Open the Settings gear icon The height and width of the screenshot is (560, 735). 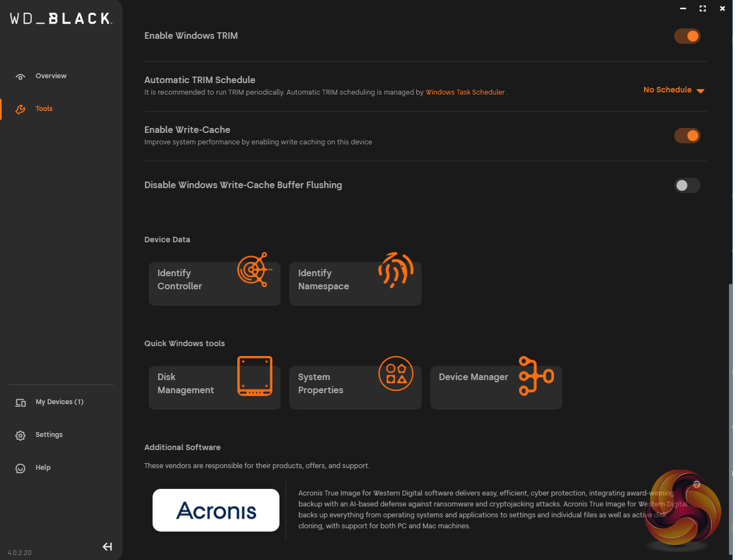pos(20,435)
